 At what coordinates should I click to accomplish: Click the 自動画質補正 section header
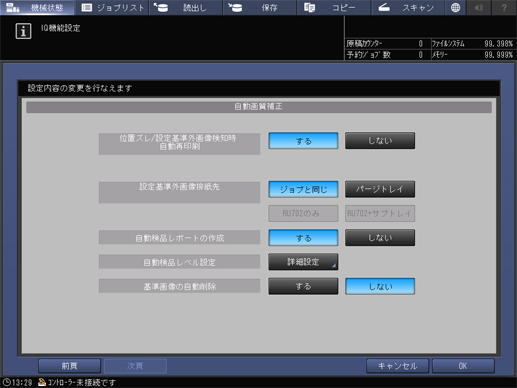click(x=259, y=107)
